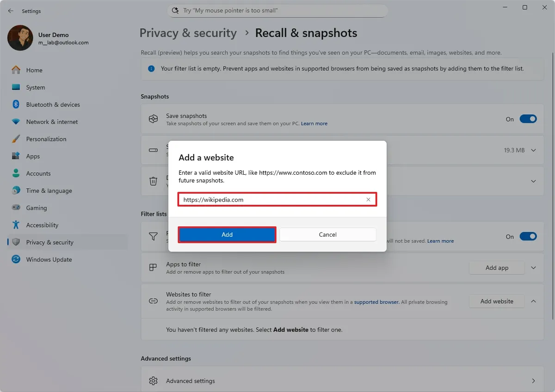The image size is (555, 392).
Task: Disable the Save snapshots toggle
Action: 528,119
